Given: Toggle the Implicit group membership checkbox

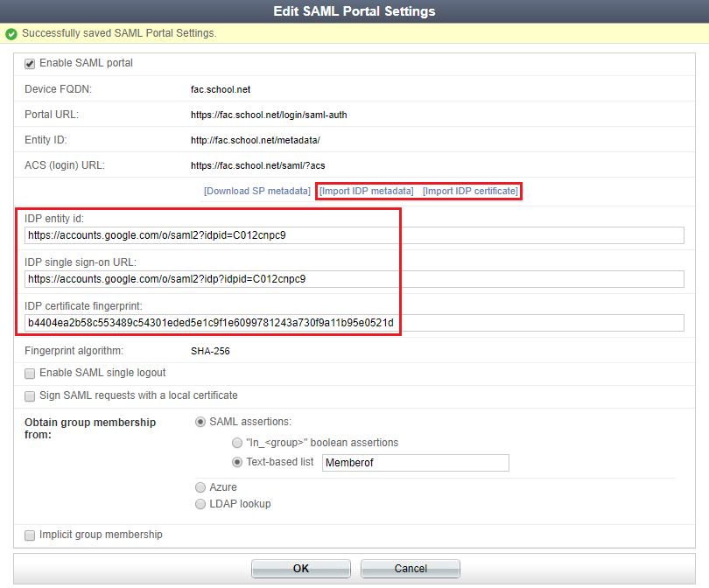Looking at the screenshot, I should [30, 535].
